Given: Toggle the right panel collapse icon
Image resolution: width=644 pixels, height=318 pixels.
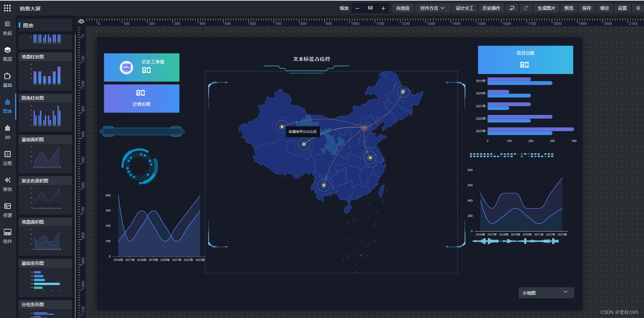Looking at the screenshot, I should click(638, 8).
